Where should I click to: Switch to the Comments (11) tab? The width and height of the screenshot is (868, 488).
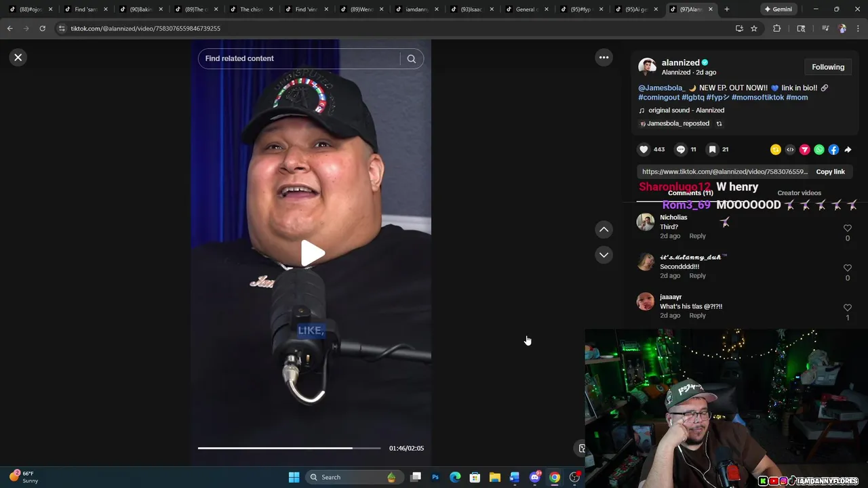point(690,193)
